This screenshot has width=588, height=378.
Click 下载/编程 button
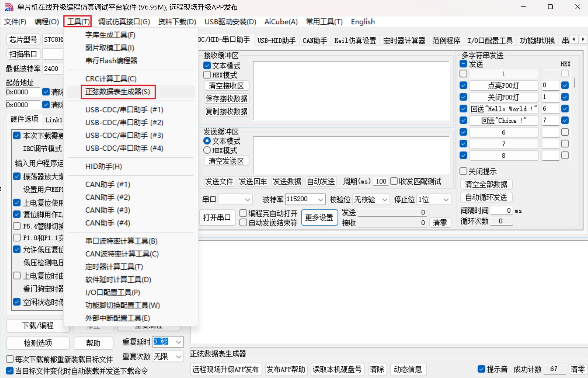pos(38,326)
